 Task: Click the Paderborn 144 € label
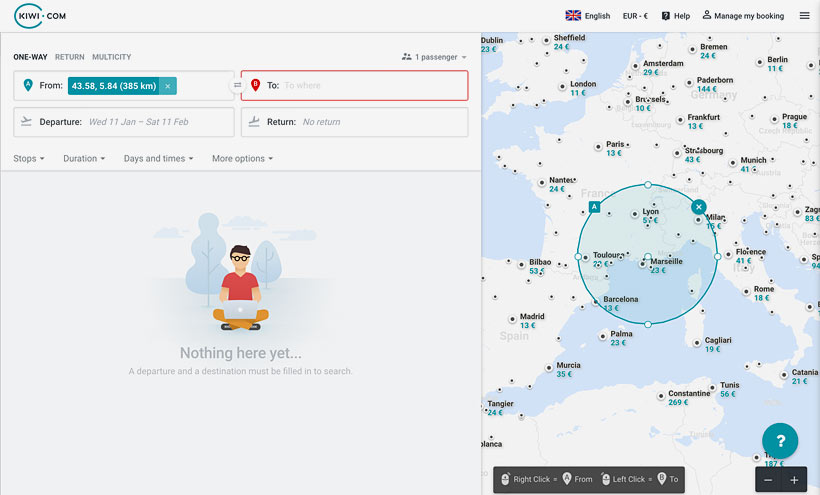pyautogui.click(x=714, y=84)
